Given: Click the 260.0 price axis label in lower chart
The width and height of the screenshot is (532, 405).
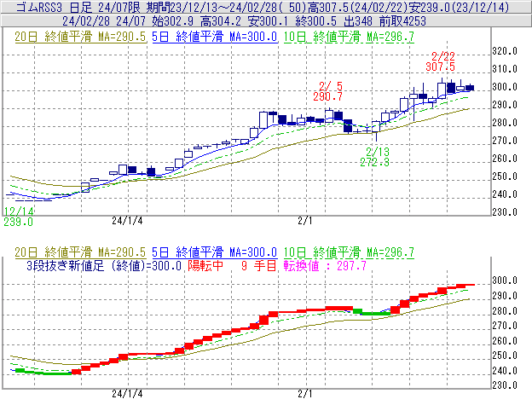Looking at the screenshot, I should pyautogui.click(x=505, y=340).
